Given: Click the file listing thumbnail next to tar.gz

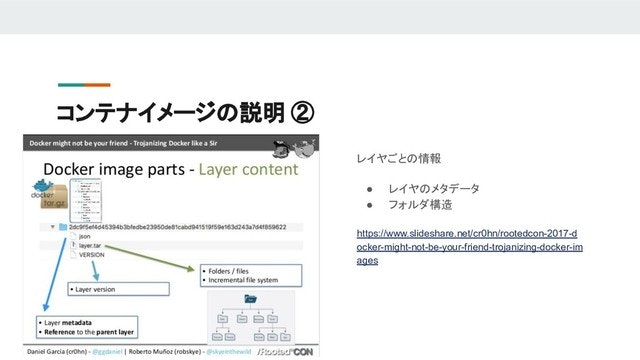Looking at the screenshot, I should click(86, 200).
